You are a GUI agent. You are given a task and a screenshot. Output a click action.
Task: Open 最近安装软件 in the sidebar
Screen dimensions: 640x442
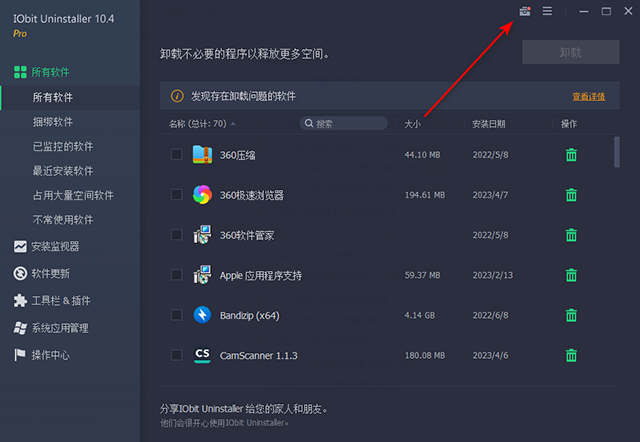click(x=66, y=170)
